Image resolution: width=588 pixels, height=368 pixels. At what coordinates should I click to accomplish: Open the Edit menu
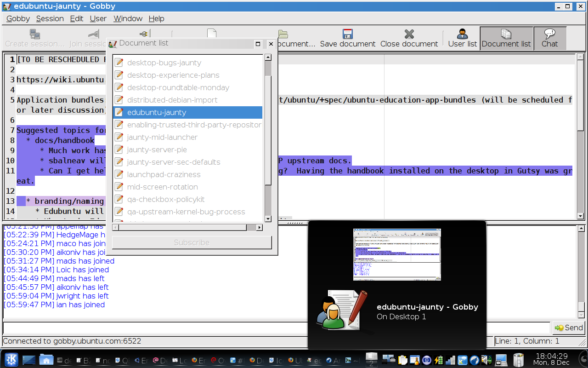77,18
